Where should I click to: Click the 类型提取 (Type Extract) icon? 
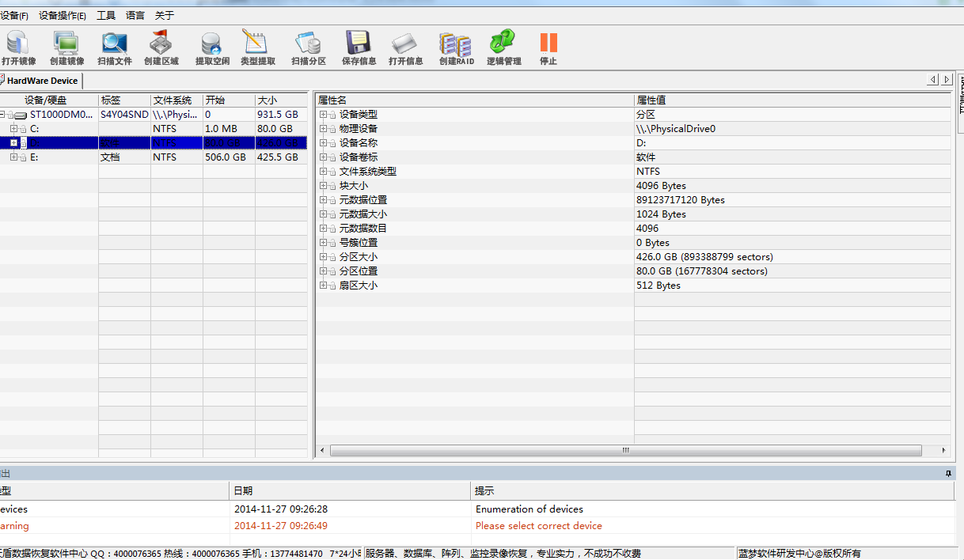257,46
